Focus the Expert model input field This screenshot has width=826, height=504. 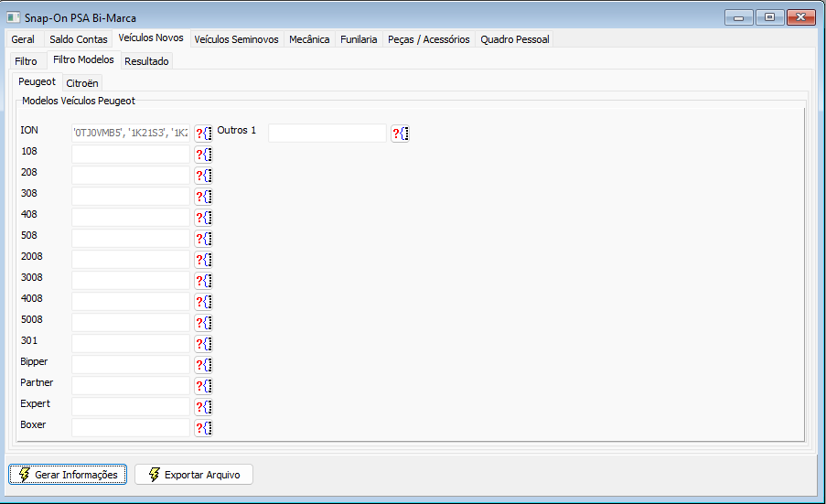131,407
